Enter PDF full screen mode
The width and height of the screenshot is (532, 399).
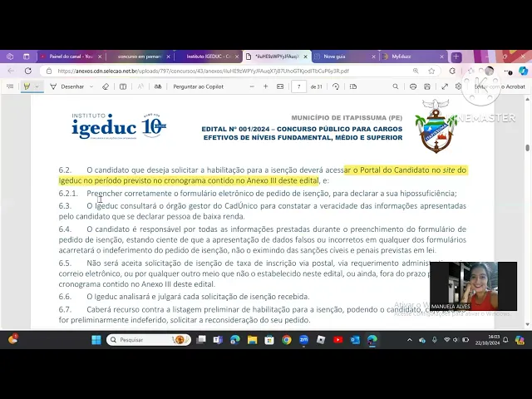[445, 86]
